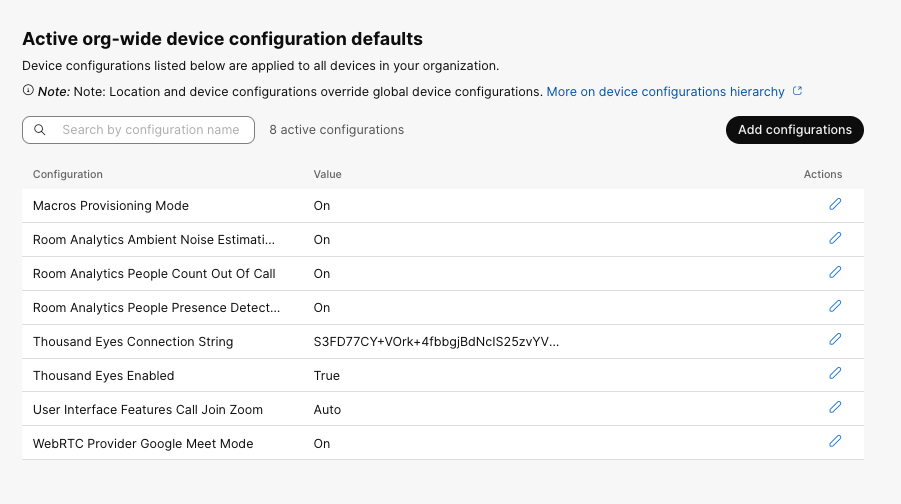This screenshot has width=901, height=504.
Task: Edit User Interface Features Call Join Zoom
Action: [x=835, y=408]
